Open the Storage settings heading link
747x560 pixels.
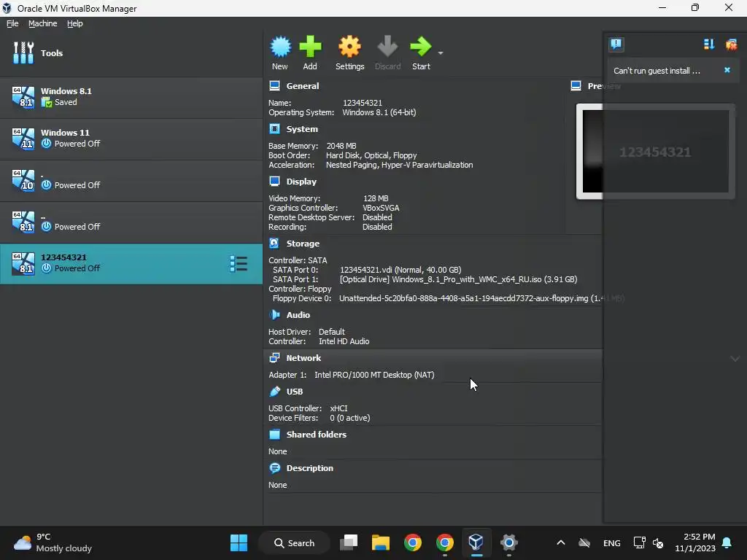(303, 244)
